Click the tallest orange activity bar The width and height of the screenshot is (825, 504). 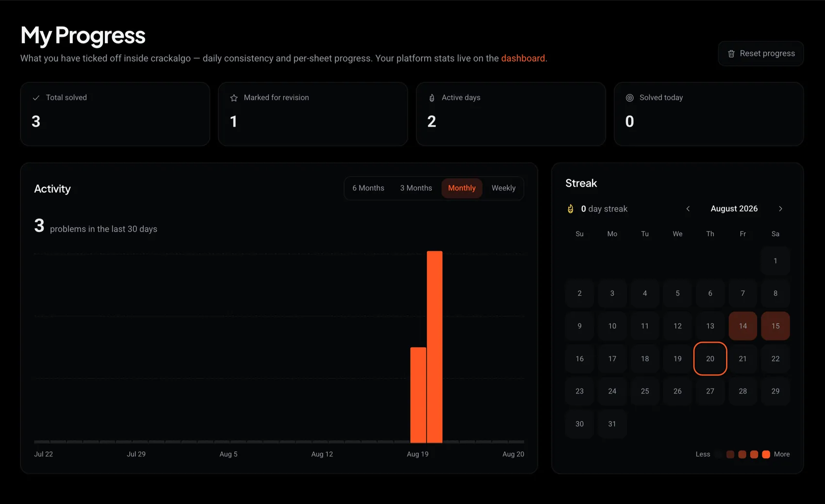(434, 347)
